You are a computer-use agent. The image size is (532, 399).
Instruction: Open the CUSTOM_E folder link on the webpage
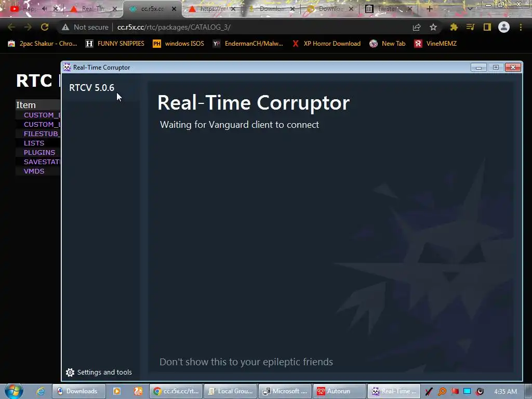pyautogui.click(x=42, y=115)
